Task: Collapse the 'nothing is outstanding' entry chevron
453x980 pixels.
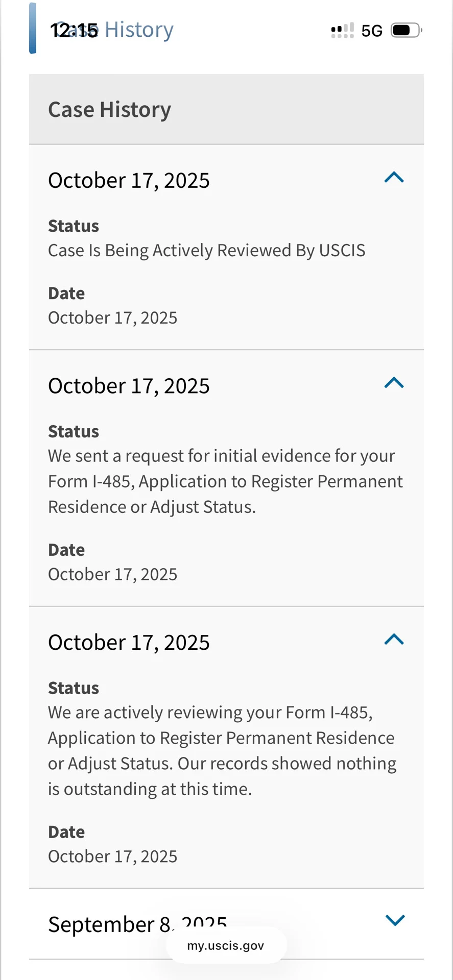Action: 394,640
